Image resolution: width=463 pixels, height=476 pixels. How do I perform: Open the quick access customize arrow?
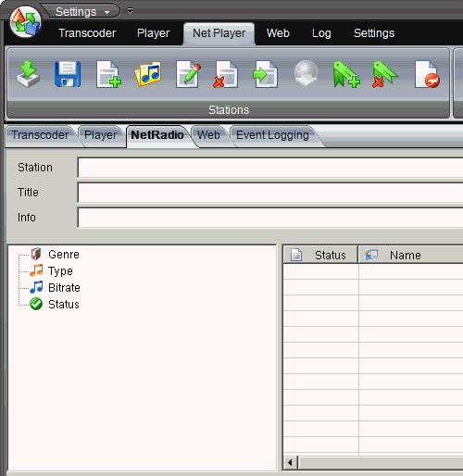pyautogui.click(x=131, y=11)
